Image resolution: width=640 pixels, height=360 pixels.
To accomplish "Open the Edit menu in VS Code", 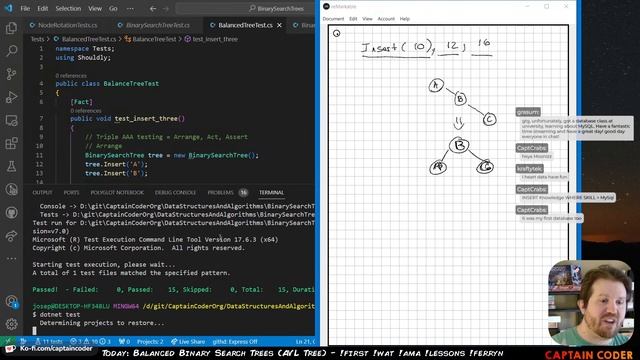I will pyautogui.click(x=42, y=9).
